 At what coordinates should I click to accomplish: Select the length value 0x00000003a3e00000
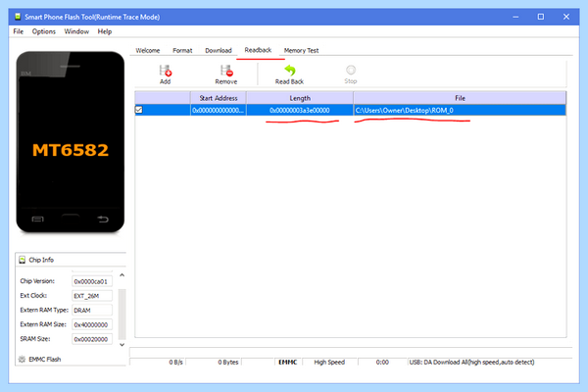tap(300, 110)
